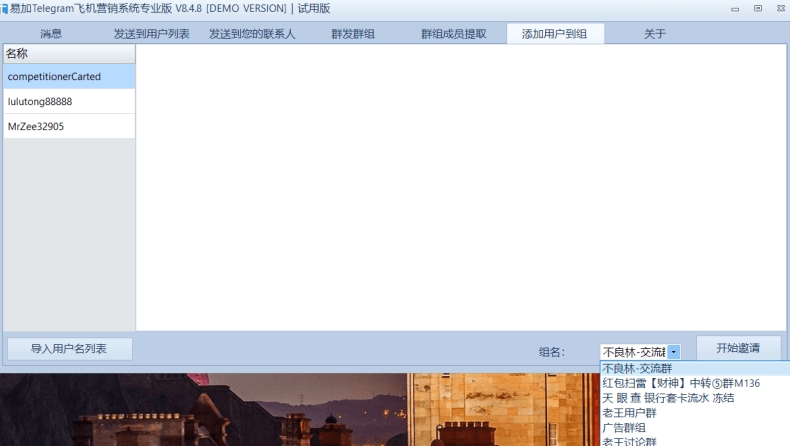This screenshot has height=446, width=790.
Task: Choose 老王用户群 from group list
Action: [695, 413]
